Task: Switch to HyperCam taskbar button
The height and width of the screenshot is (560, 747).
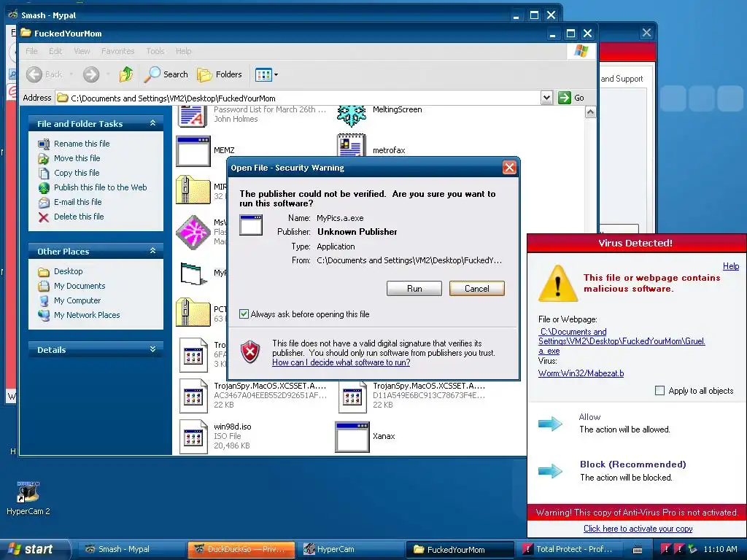Action: pyautogui.click(x=351, y=549)
